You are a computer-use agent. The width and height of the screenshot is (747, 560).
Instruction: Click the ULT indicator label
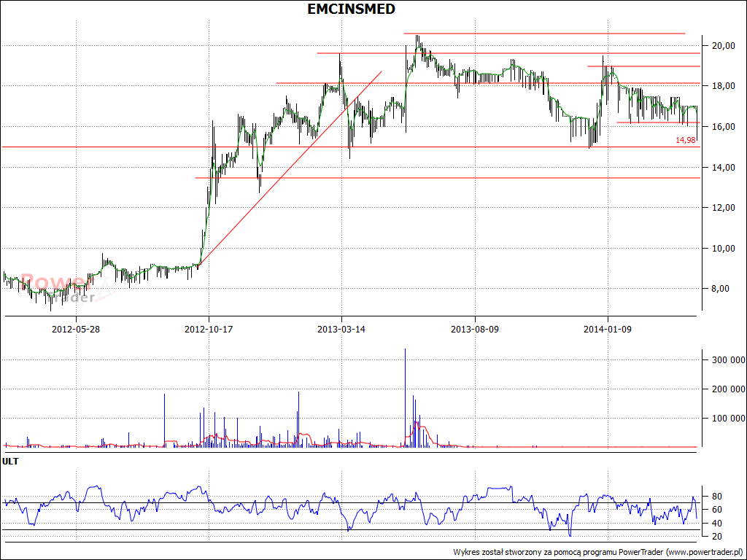pyautogui.click(x=10, y=461)
